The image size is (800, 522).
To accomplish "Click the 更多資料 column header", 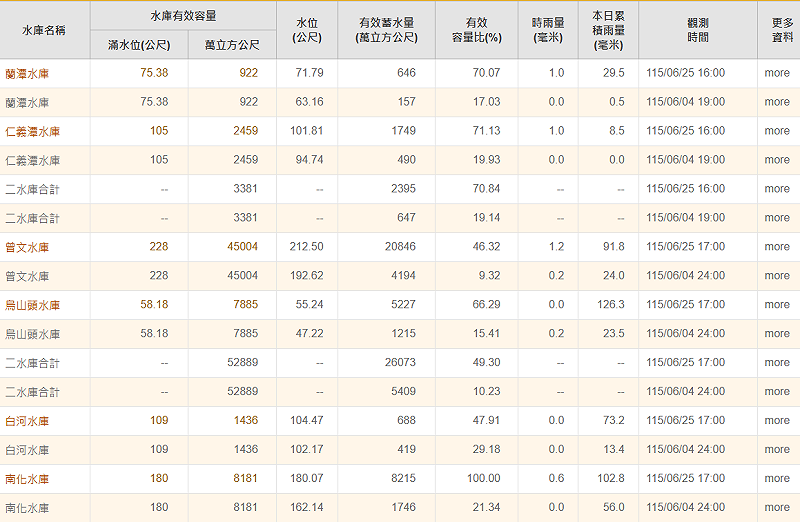I will [783, 30].
